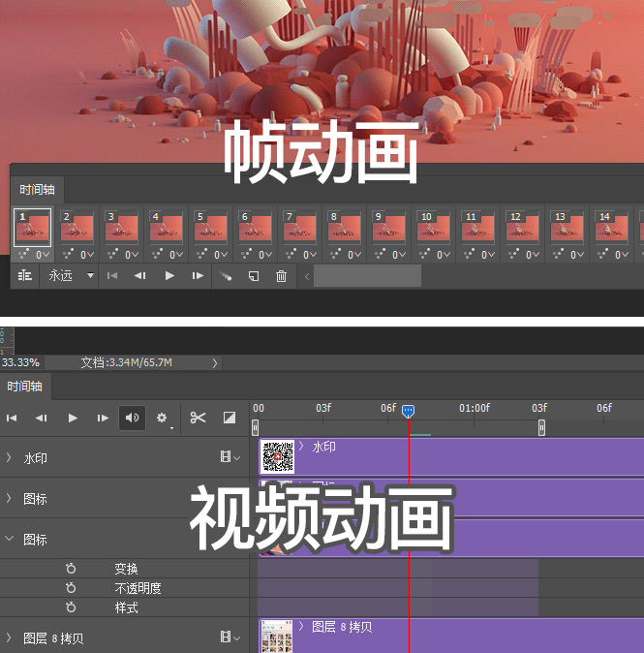Toggle 不透明度 keyframe stopwatch
Image resolution: width=644 pixels, height=653 pixels.
(71, 588)
